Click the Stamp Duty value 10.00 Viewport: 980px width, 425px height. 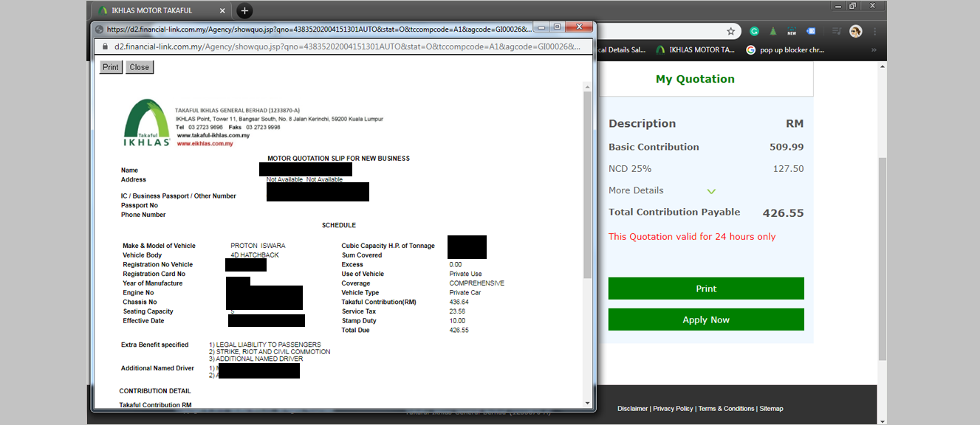point(457,321)
